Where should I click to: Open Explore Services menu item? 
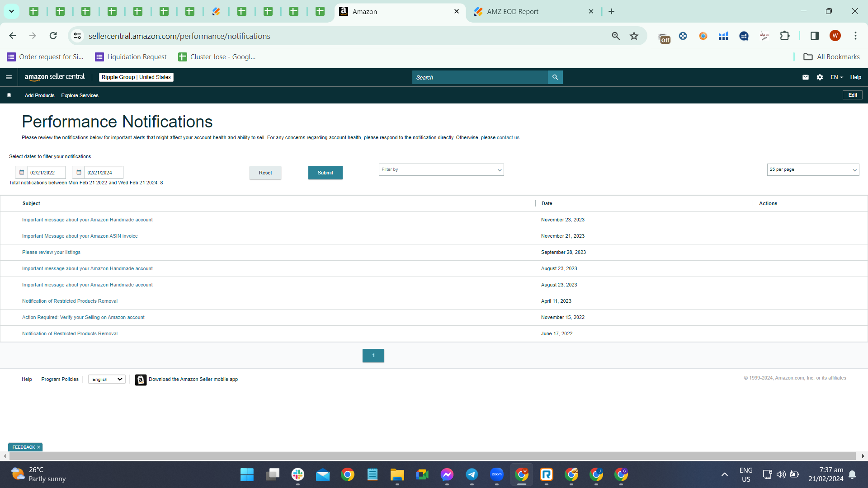[x=80, y=95]
